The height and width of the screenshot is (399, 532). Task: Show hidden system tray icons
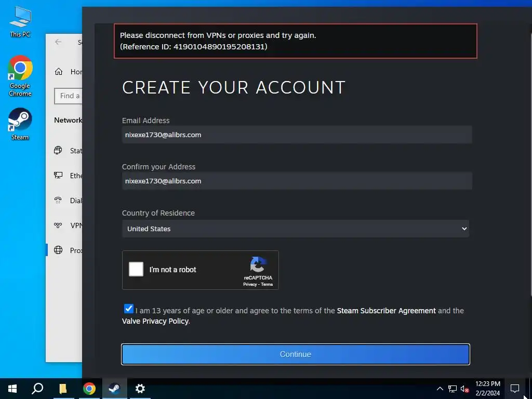(x=440, y=389)
